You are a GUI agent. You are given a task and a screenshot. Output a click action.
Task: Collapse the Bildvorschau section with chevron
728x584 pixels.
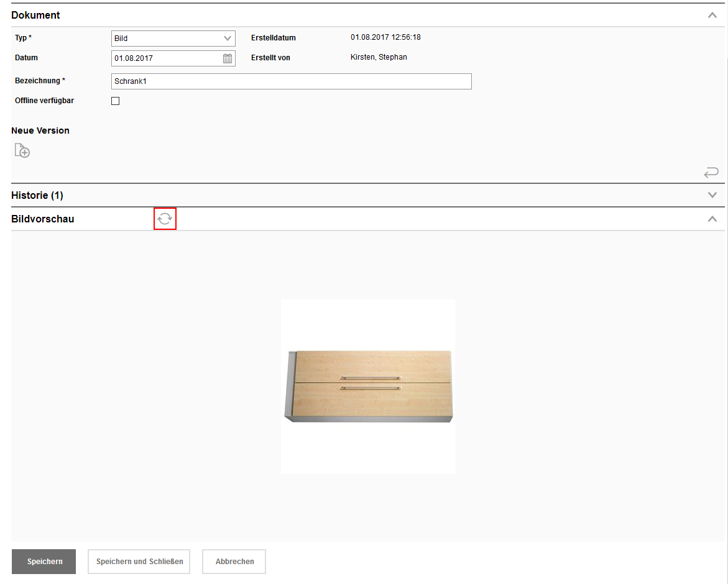coord(712,219)
